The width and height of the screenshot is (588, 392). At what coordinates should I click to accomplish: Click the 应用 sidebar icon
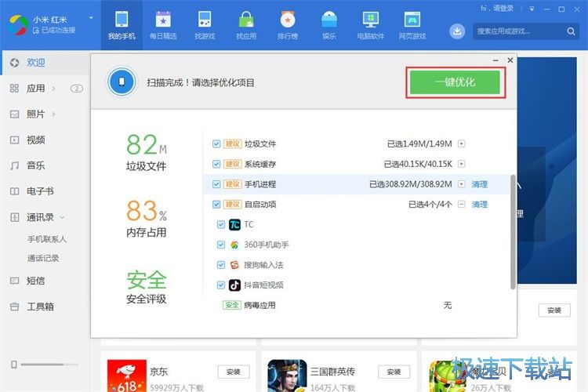[x=14, y=89]
